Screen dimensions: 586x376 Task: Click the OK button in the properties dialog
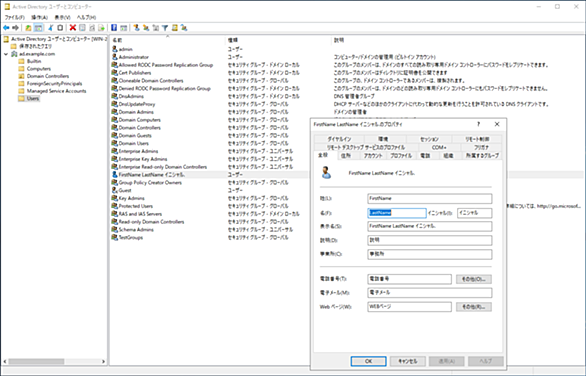point(368,361)
